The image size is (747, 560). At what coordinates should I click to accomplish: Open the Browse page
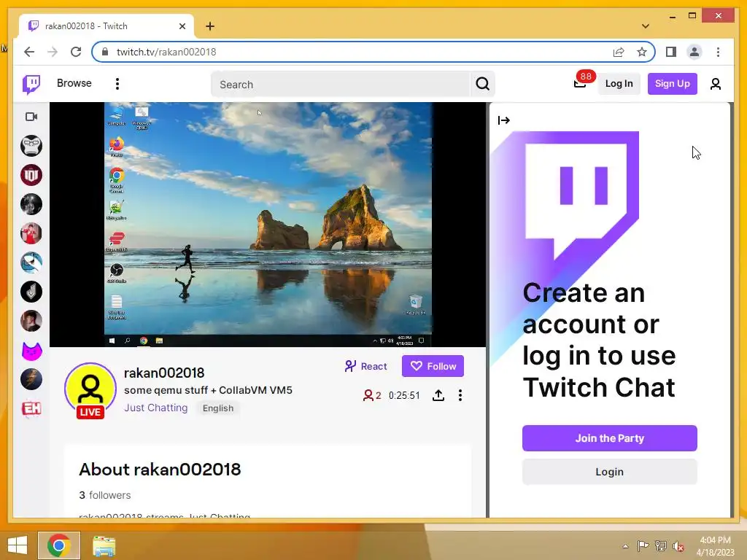pos(74,83)
